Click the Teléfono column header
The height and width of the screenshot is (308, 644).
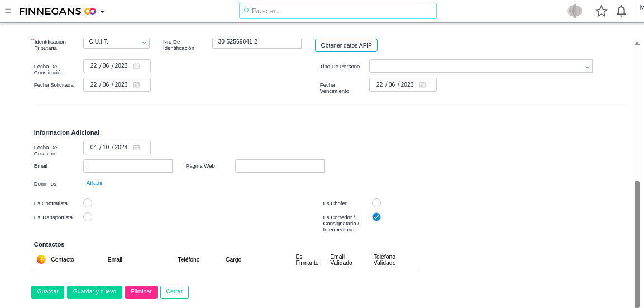[x=189, y=259]
